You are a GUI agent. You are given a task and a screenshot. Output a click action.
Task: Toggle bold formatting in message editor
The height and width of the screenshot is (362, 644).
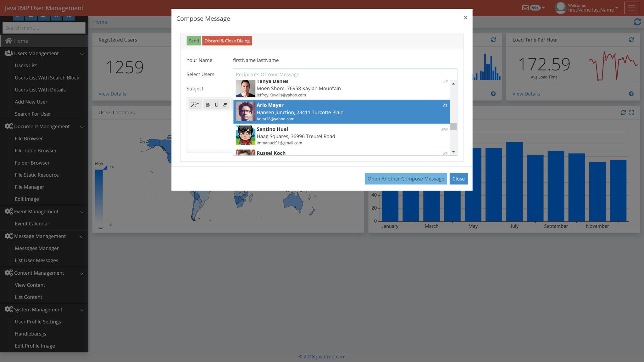click(208, 104)
